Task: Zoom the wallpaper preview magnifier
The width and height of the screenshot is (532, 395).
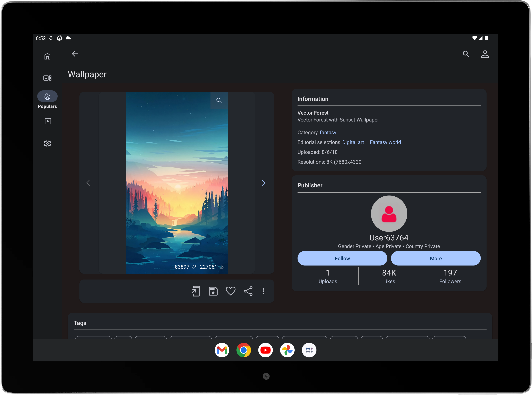Action: pyautogui.click(x=219, y=100)
